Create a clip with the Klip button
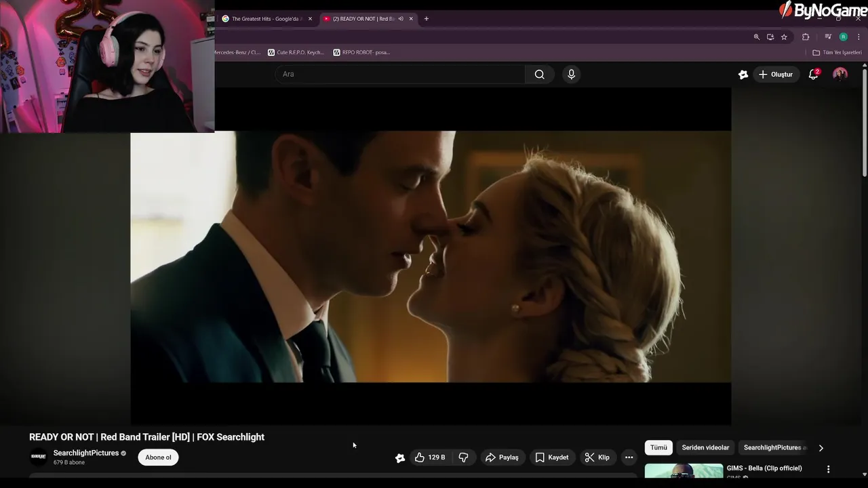Screen dimensions: 868x488 [x=597, y=457]
